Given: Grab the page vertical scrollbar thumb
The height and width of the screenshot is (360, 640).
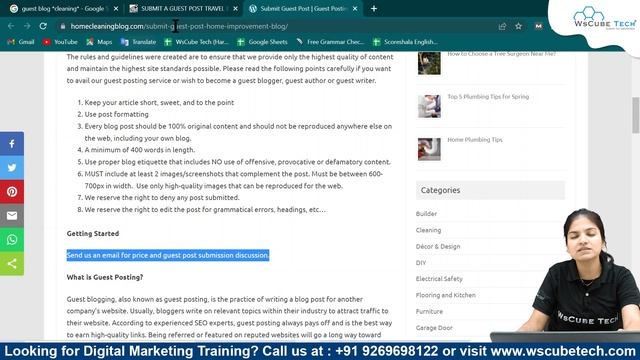Looking at the screenshot, I should [x=636, y=115].
